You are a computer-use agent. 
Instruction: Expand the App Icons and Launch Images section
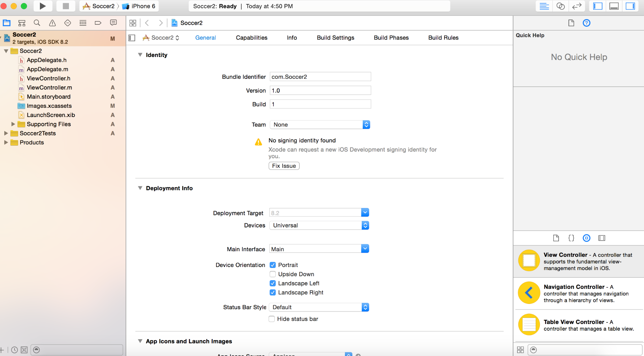(x=140, y=341)
